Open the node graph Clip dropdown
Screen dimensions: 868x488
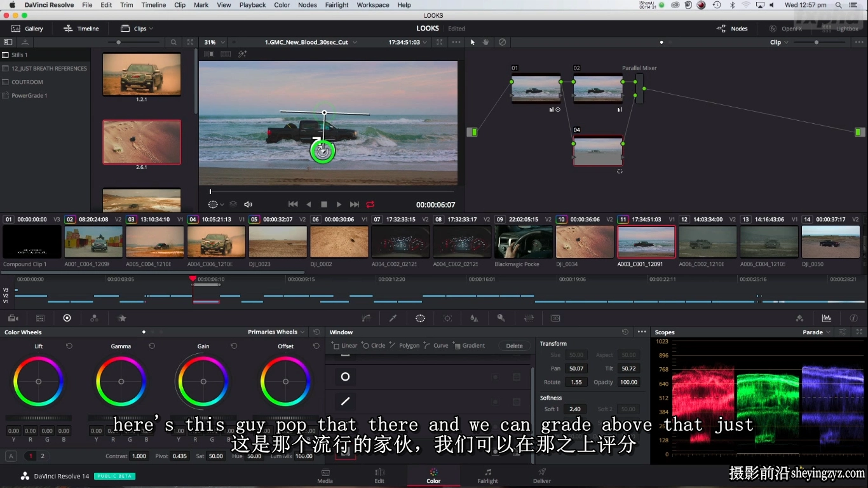tap(779, 42)
